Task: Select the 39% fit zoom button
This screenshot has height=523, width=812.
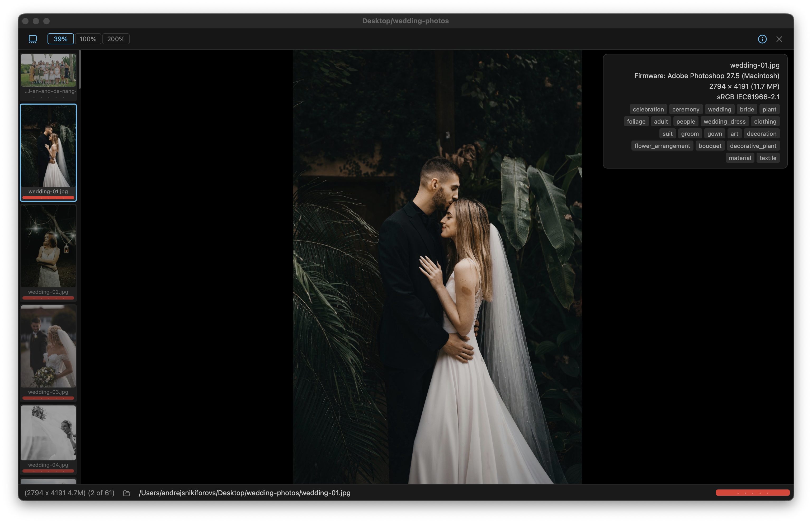Action: coord(60,39)
